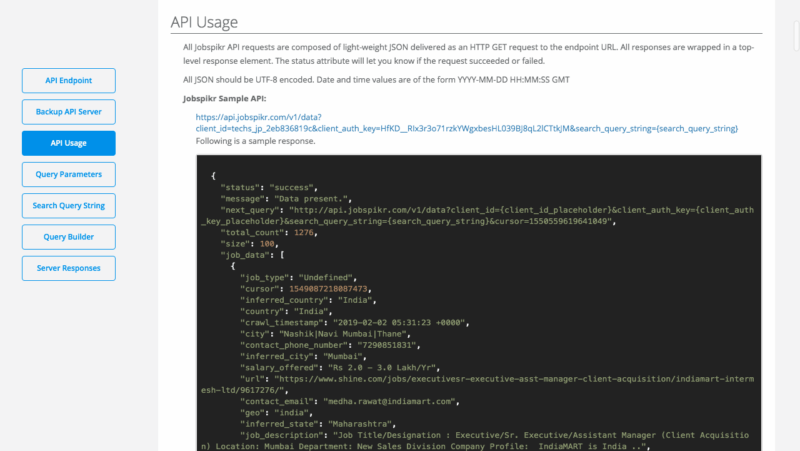Open the API Endpoint section
The image size is (800, 451).
pos(68,81)
